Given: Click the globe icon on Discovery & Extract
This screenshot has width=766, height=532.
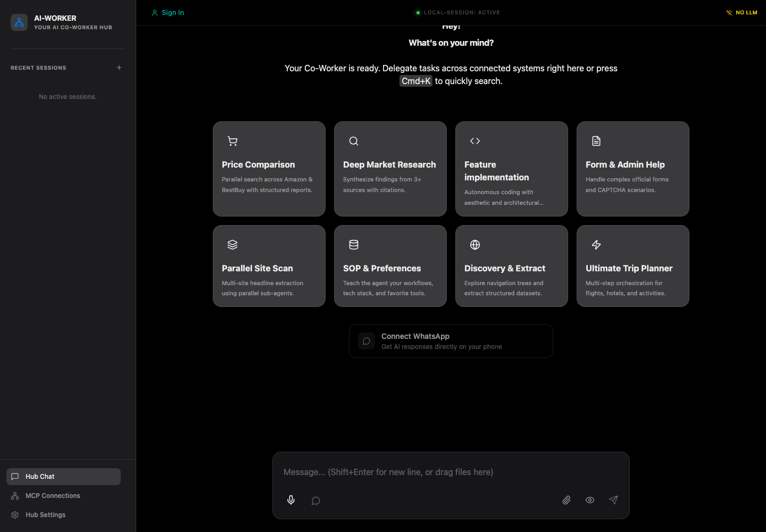Looking at the screenshot, I should [475, 245].
